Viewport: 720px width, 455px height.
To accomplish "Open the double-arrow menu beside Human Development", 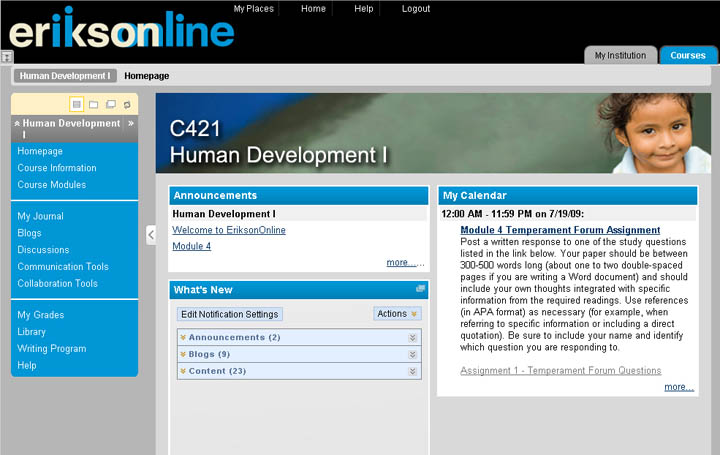I will pyautogui.click(x=131, y=123).
